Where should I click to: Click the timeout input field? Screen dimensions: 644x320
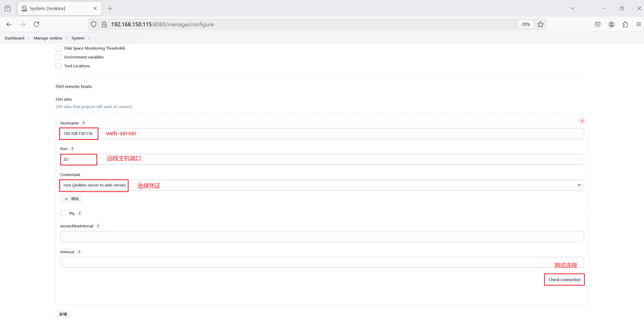322,262
